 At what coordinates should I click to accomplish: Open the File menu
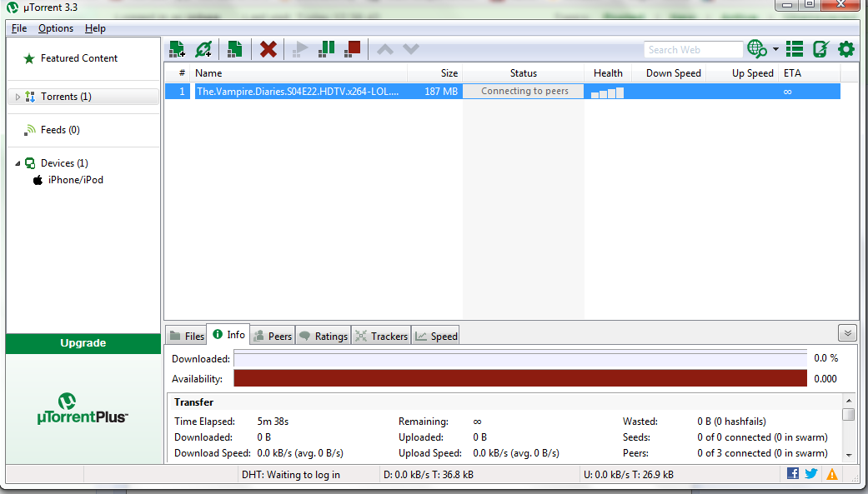click(x=19, y=28)
